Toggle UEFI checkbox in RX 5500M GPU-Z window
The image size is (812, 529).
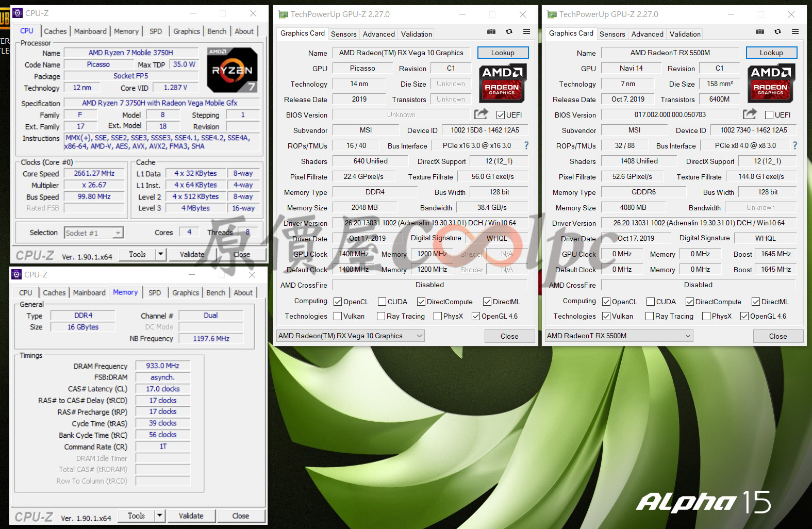click(769, 115)
